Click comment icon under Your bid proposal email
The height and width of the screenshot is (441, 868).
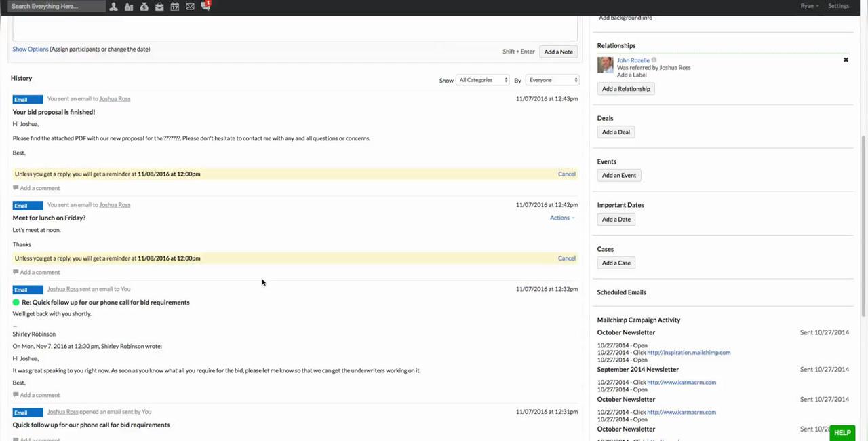click(16, 188)
